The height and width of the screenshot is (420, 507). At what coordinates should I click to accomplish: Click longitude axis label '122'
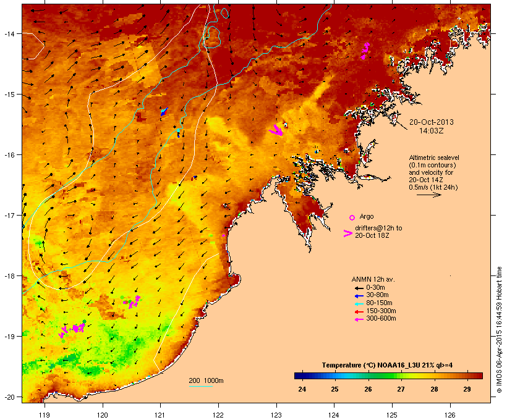tap(218, 415)
